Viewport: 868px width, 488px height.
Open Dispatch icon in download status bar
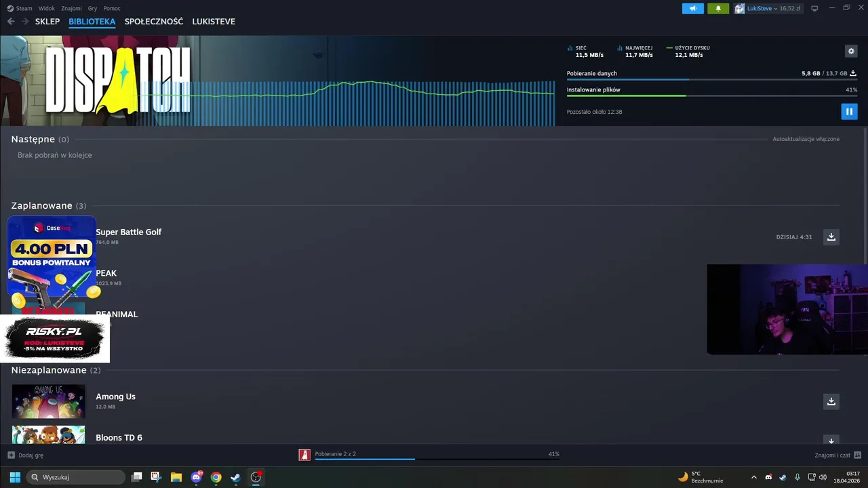304,455
